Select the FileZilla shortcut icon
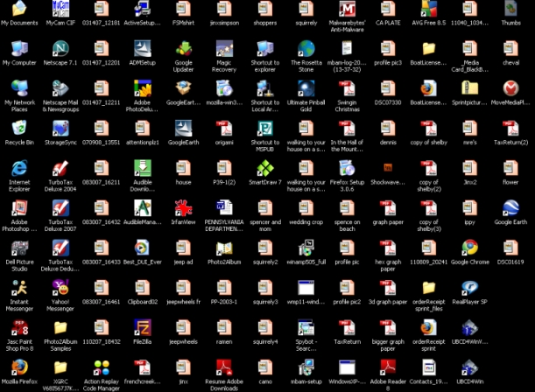 [142, 327]
